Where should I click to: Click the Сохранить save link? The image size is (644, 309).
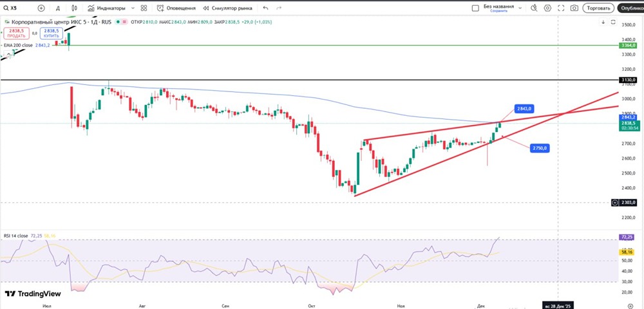[498, 11]
